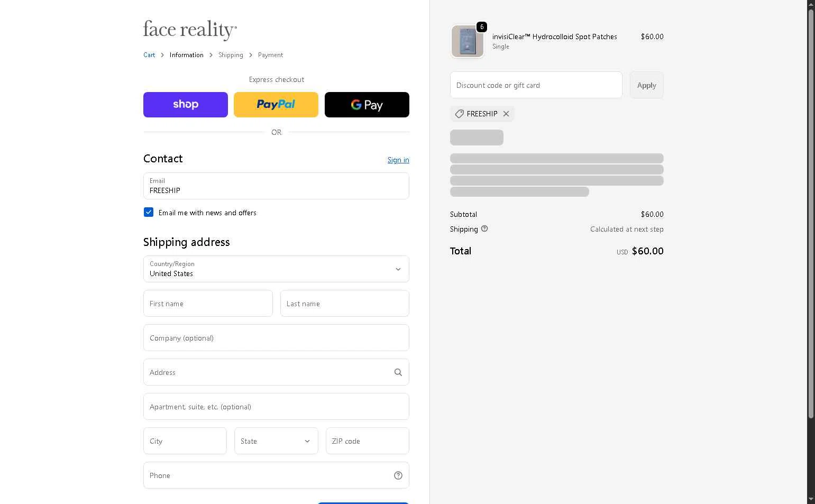This screenshot has height=504, width=815.
Task: Click the Address field
Action: (x=276, y=372)
